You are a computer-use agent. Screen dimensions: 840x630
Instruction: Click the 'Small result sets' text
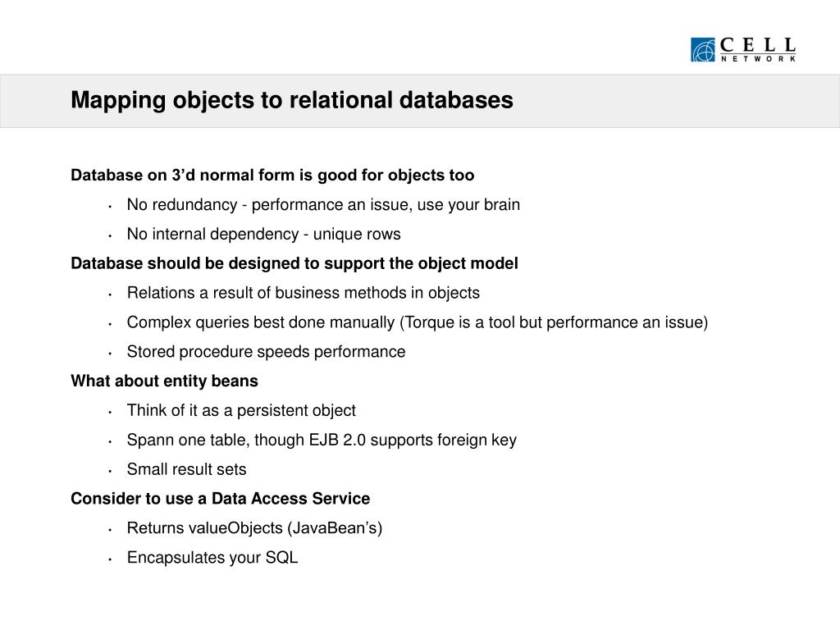pos(186,470)
